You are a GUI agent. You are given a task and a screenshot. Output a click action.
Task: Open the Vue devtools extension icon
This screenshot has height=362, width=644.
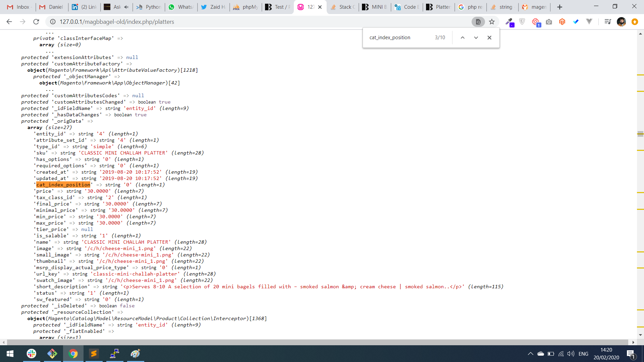coord(589,22)
